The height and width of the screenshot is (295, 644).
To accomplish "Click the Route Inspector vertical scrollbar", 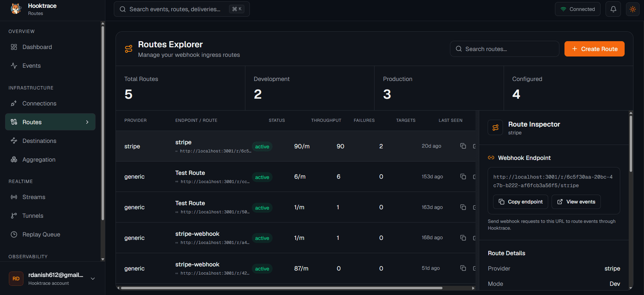I will coord(631,144).
